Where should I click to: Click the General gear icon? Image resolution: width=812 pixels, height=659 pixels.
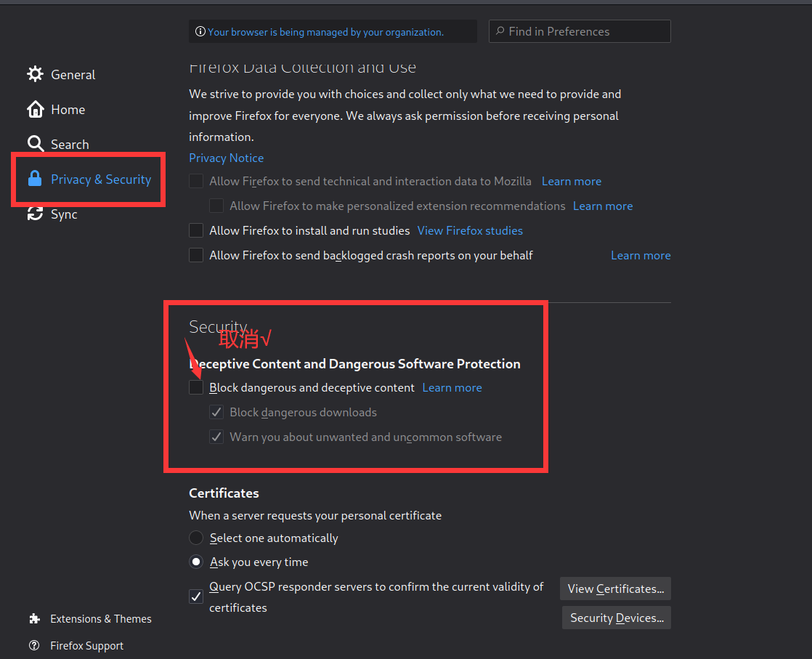point(35,74)
